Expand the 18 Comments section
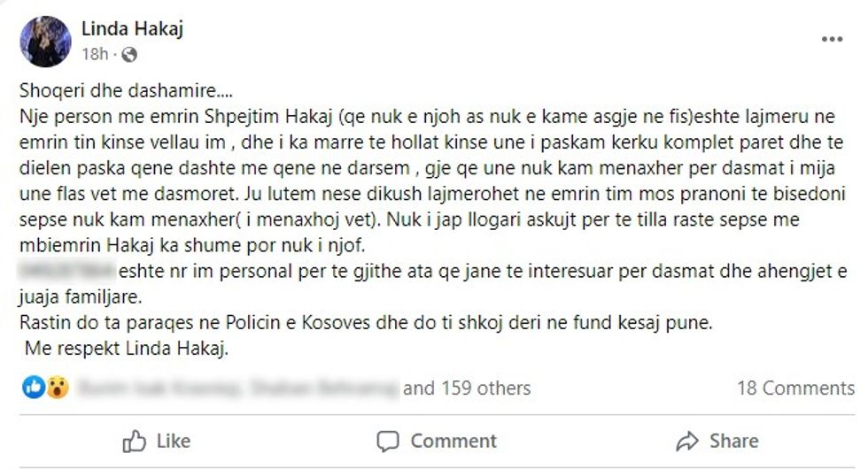The image size is (868, 469). click(x=795, y=388)
